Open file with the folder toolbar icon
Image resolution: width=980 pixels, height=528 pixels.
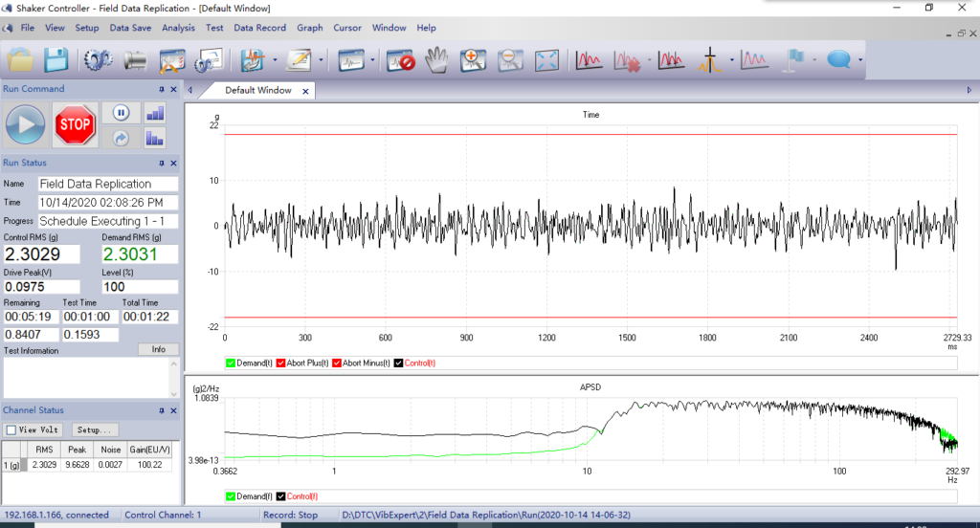point(21,60)
